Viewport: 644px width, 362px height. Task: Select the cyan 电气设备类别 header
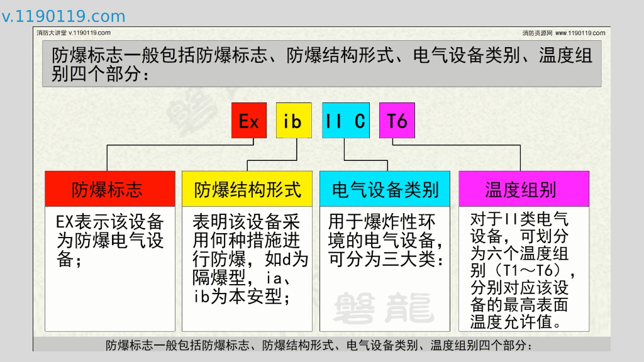385,189
